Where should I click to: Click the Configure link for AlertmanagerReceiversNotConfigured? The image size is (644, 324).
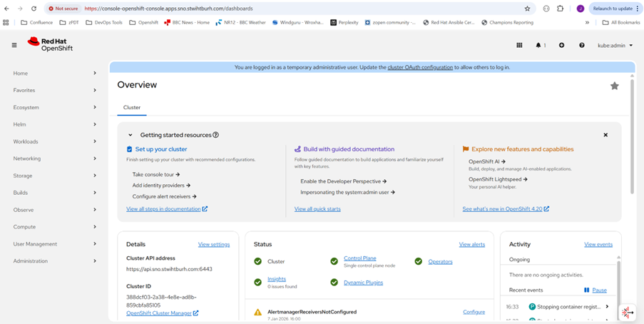pyautogui.click(x=474, y=312)
